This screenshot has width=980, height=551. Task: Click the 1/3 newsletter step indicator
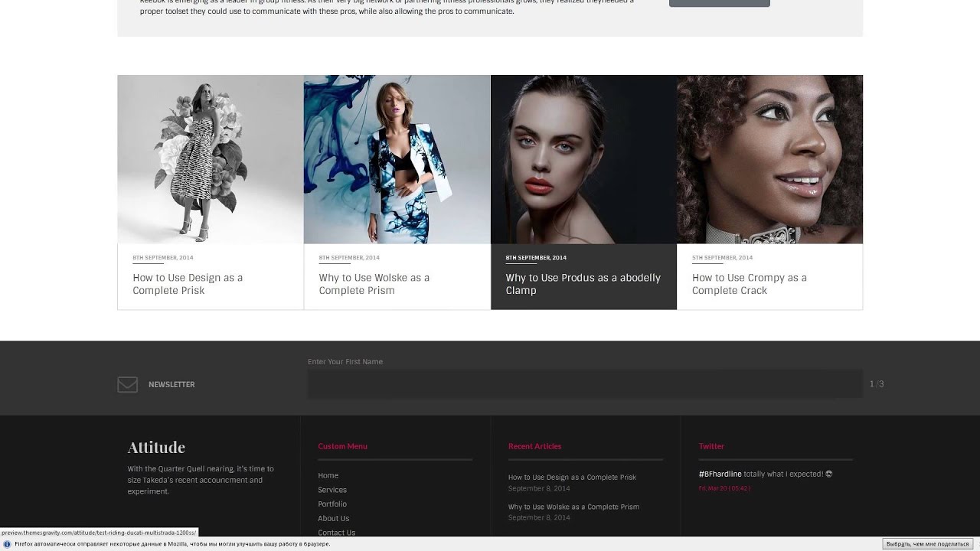(x=877, y=384)
